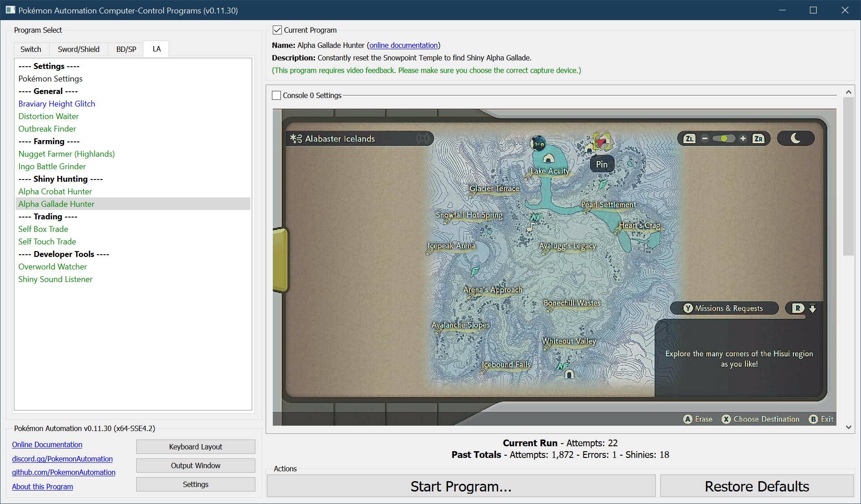Click the B Exit button icon
Screen dimensions: 861x504
(x=813, y=419)
